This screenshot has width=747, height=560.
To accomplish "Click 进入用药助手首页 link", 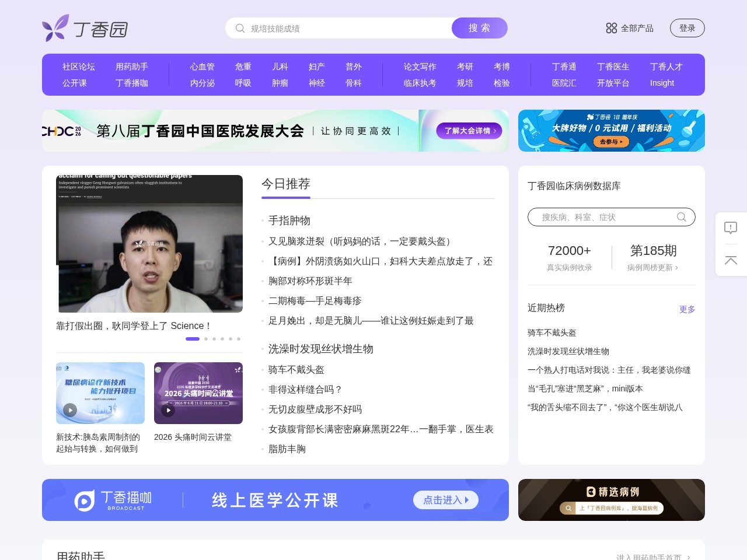I will pos(653,558).
